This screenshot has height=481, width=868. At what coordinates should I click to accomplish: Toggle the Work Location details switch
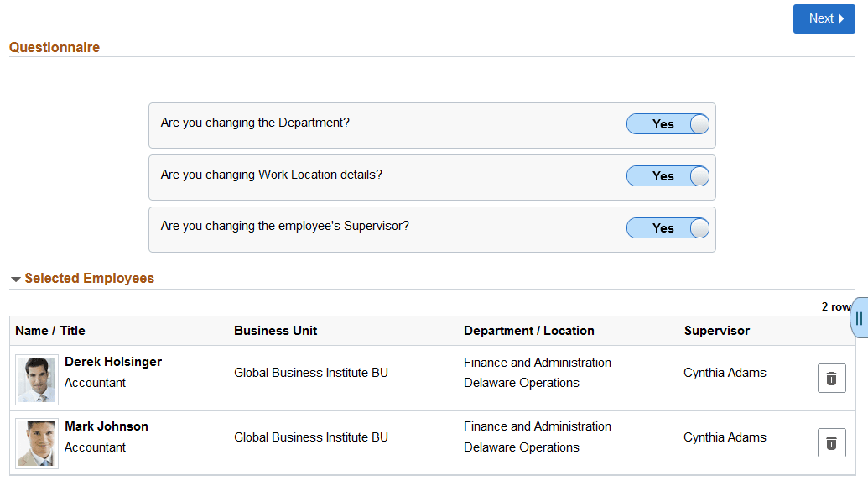click(668, 176)
